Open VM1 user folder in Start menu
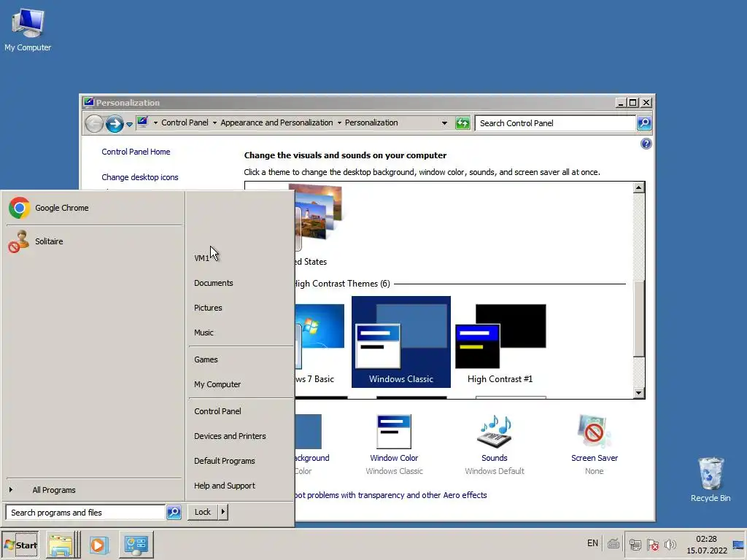 pyautogui.click(x=241, y=258)
